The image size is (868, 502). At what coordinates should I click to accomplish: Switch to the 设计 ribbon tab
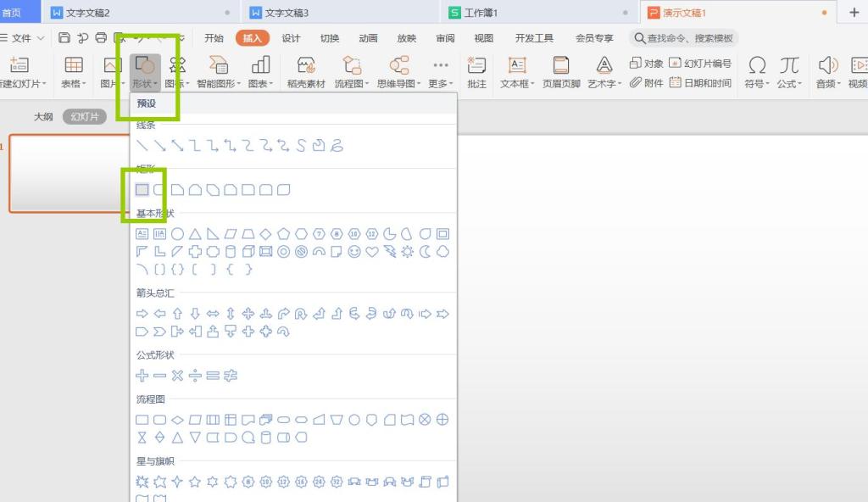click(290, 37)
